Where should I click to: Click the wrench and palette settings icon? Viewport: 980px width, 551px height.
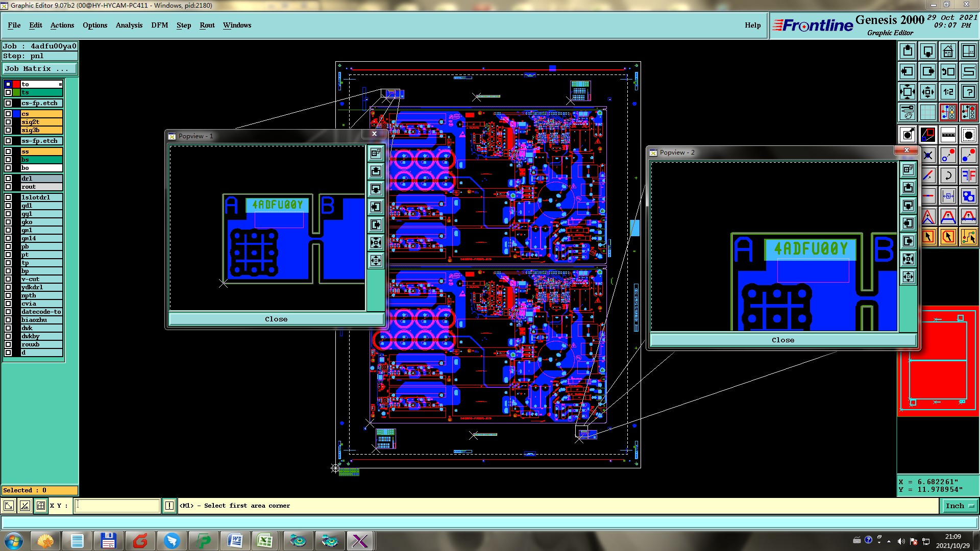pyautogui.click(x=907, y=112)
